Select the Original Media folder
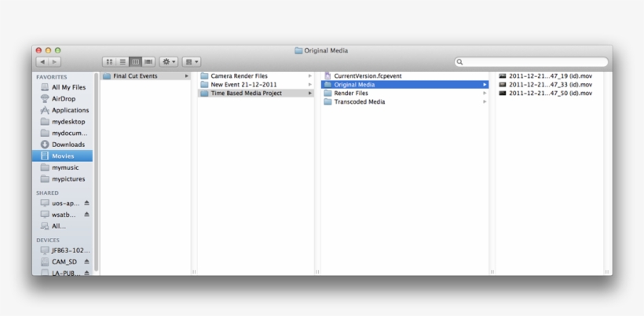644x316 pixels. coord(405,85)
